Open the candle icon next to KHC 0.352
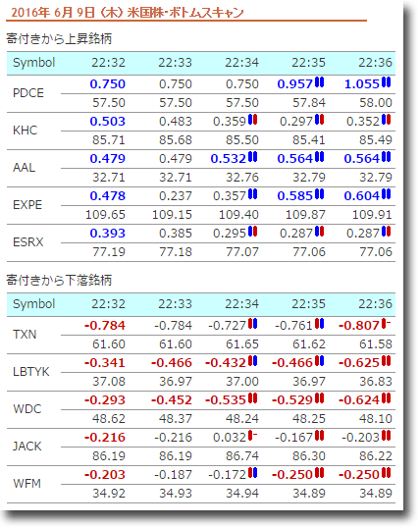The width and height of the screenshot is (420, 527). click(x=387, y=120)
